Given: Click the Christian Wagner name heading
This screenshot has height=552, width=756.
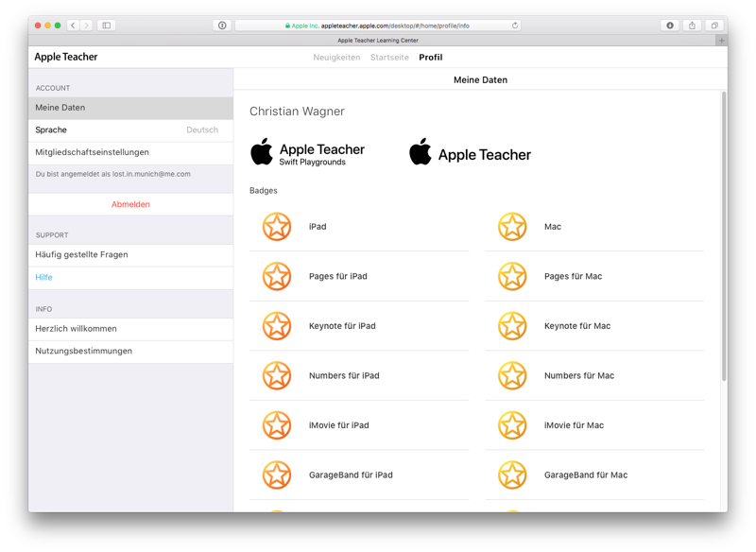Looking at the screenshot, I should 297,112.
